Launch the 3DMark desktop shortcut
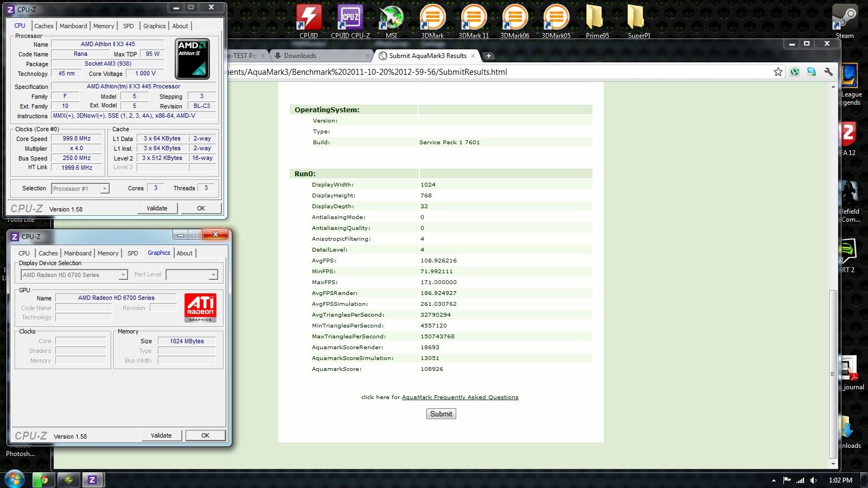Viewport: 868px width, 488px height. (x=432, y=21)
